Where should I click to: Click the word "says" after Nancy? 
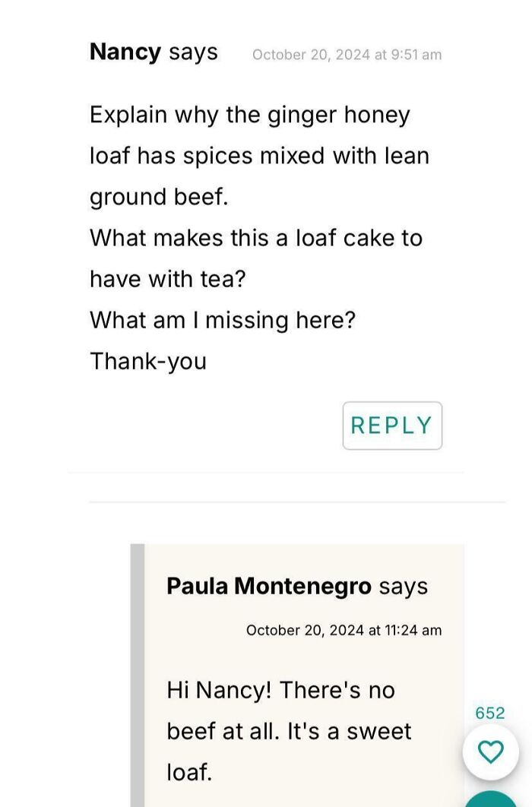coord(193,52)
